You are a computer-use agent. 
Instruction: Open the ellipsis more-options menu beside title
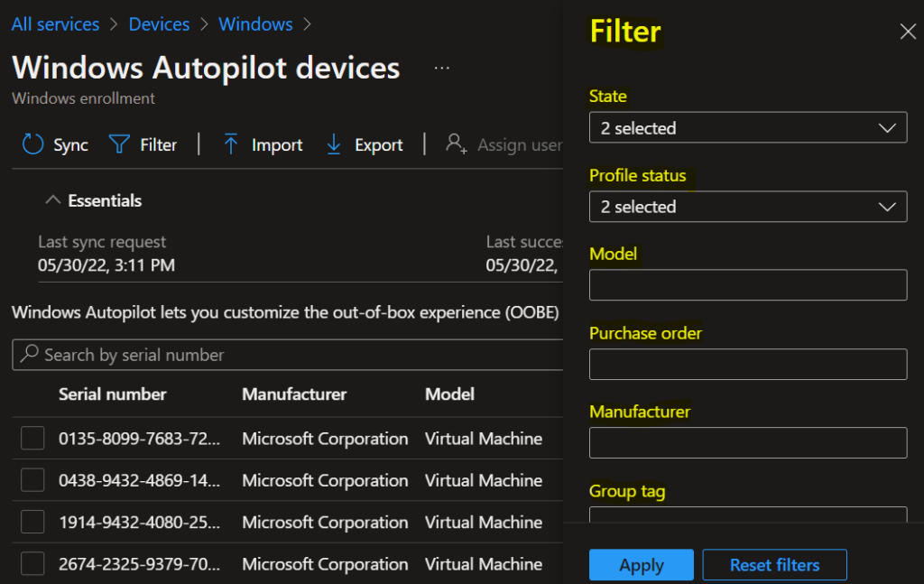(441, 68)
